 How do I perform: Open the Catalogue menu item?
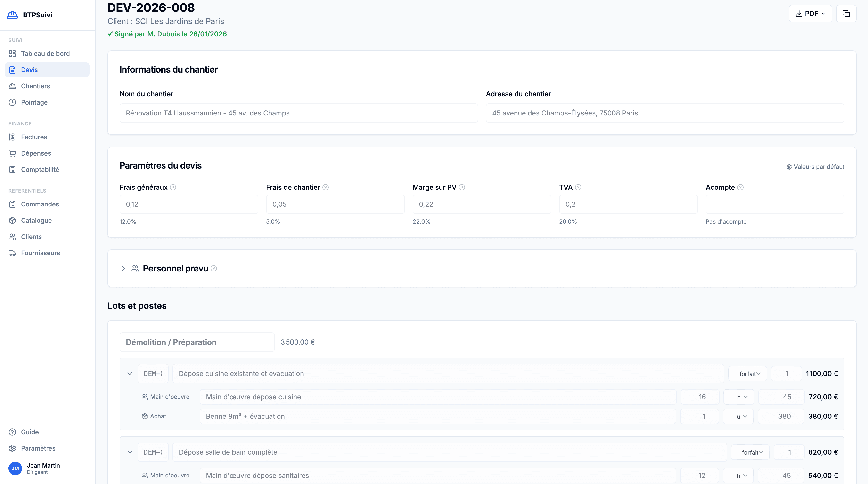[36, 221]
